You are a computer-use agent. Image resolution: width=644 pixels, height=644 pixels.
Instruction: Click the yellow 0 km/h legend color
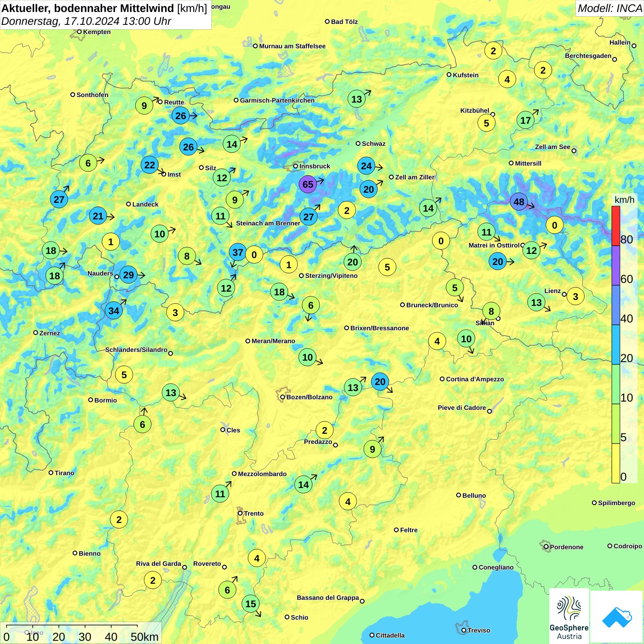coord(615,463)
